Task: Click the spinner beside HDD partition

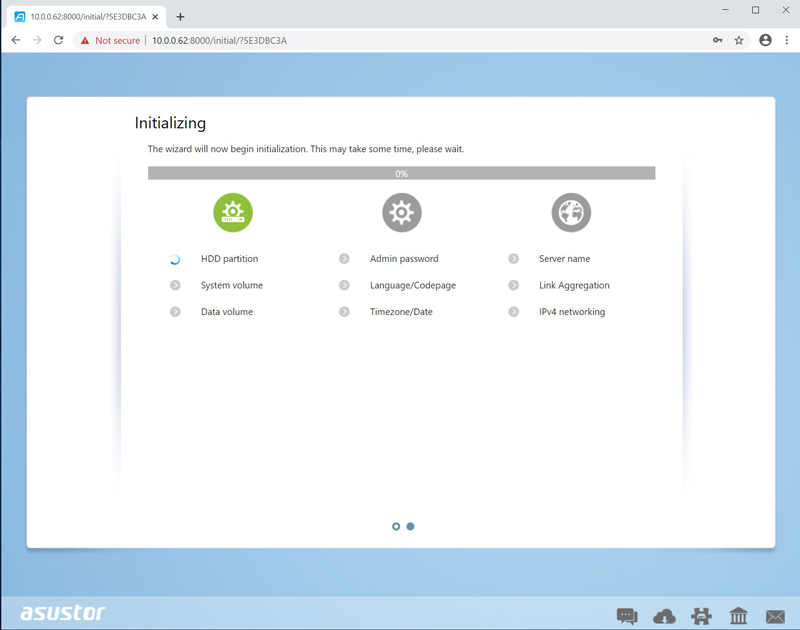Action: [175, 259]
